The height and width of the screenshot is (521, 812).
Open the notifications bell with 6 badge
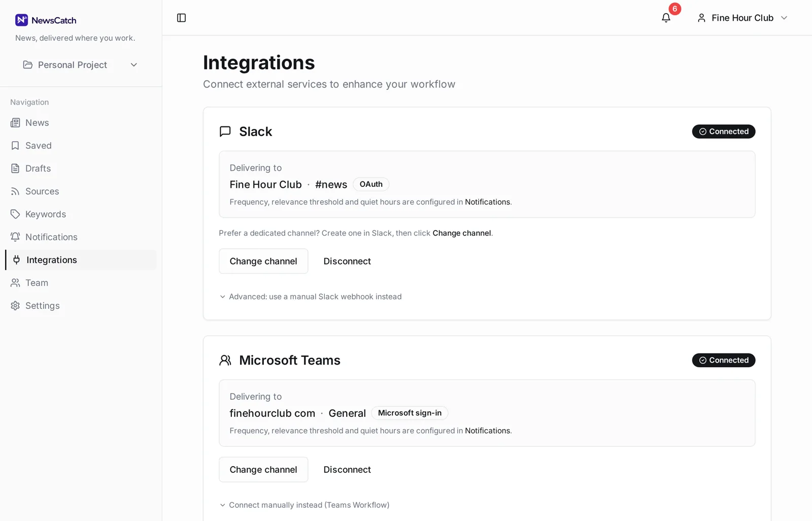pyautogui.click(x=666, y=18)
